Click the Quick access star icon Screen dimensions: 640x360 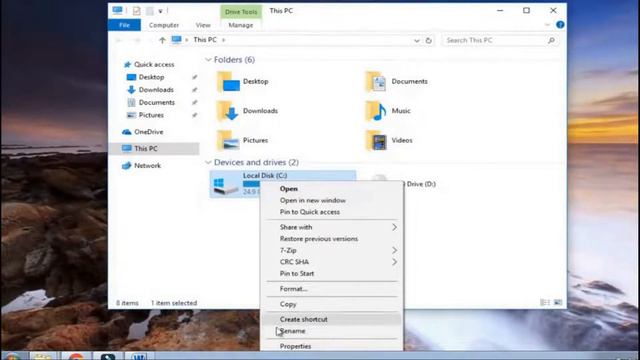click(127, 64)
